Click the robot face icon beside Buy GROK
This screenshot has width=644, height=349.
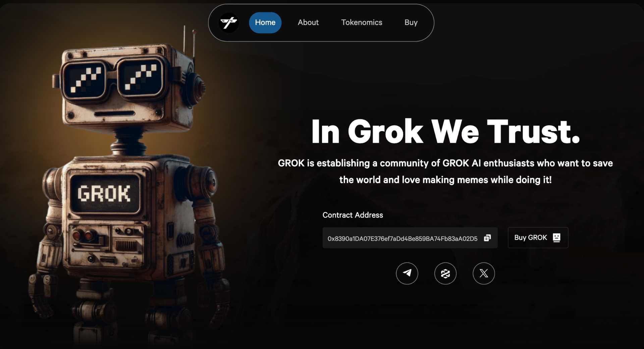point(556,238)
